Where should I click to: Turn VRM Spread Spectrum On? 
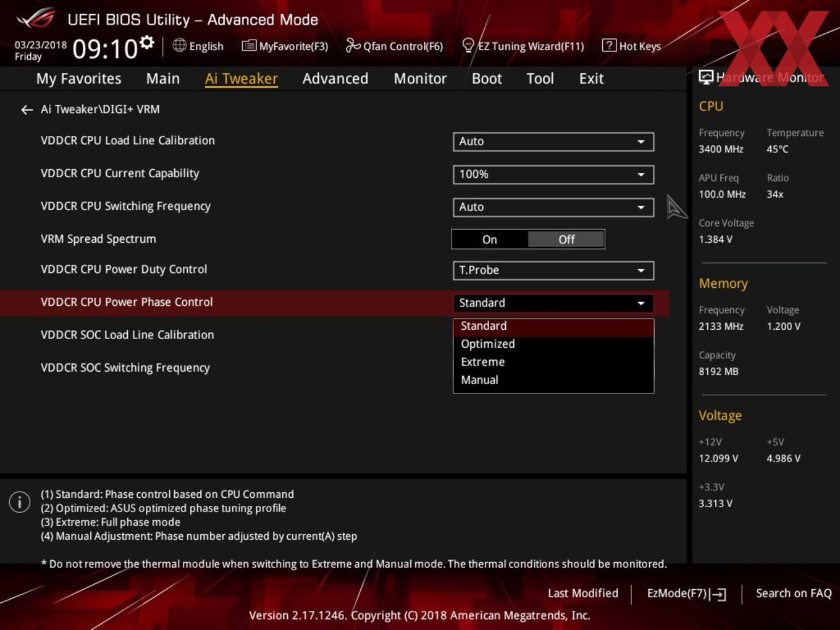(x=490, y=240)
